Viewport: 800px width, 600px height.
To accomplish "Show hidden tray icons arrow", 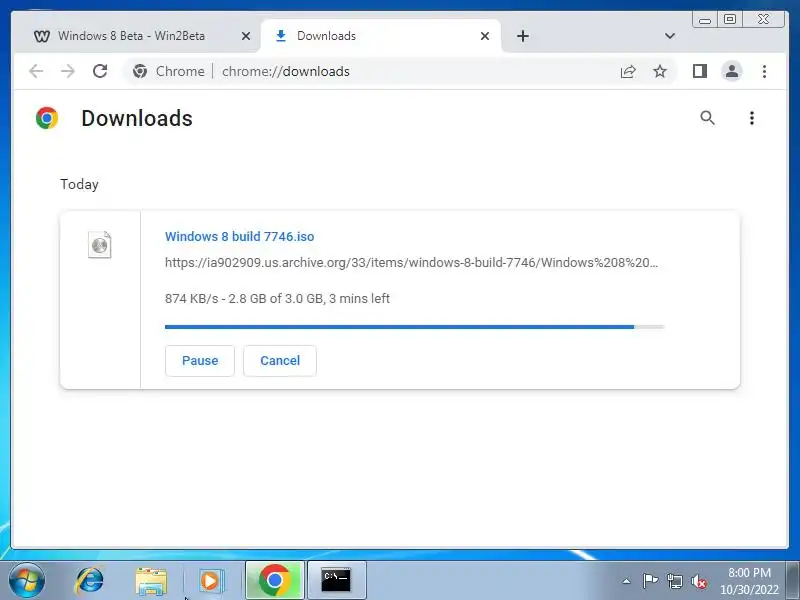I will [x=627, y=581].
